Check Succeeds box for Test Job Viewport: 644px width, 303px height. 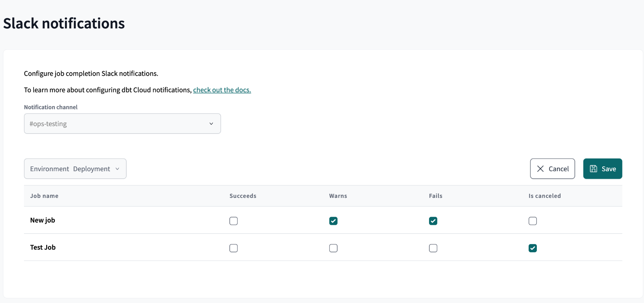233,248
